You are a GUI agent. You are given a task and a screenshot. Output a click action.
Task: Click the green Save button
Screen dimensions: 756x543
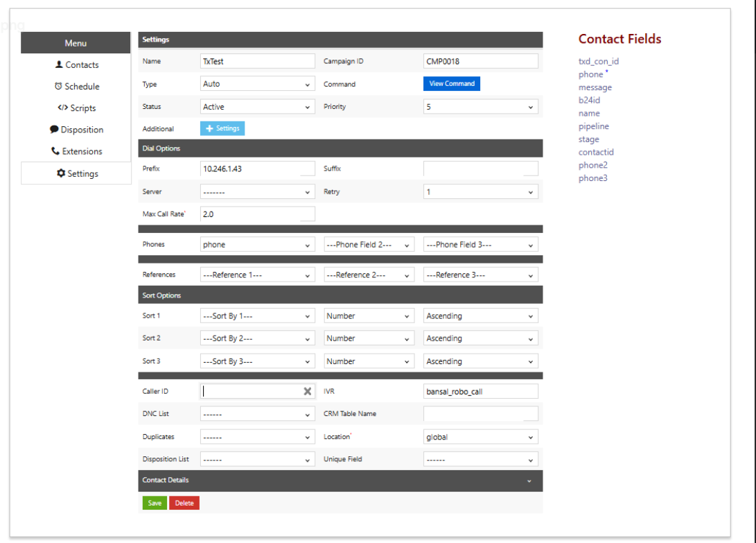(x=155, y=503)
